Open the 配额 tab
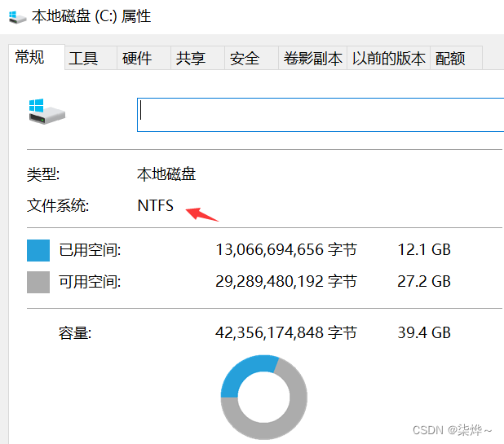Screen dimensions: 504x444 (451, 58)
